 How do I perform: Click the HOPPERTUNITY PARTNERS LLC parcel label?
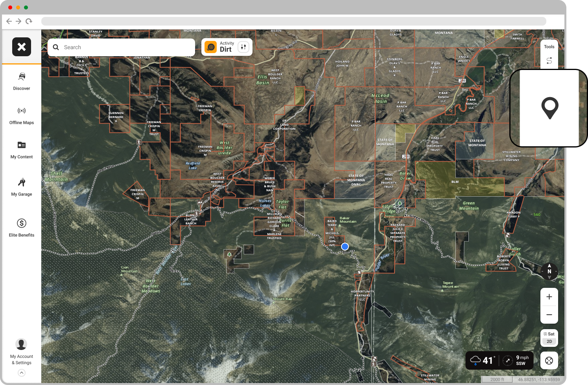[x=362, y=295]
